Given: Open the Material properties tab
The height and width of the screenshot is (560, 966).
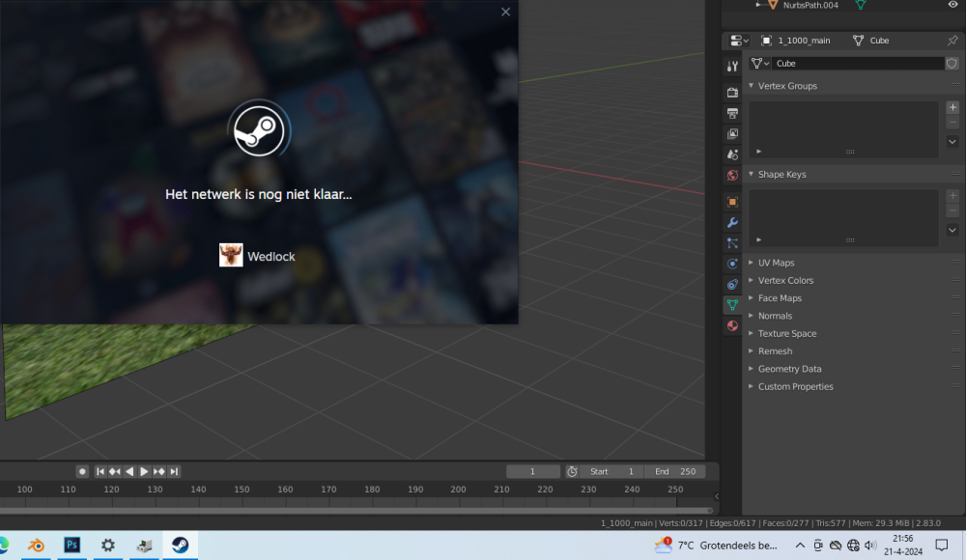Looking at the screenshot, I should point(732,326).
